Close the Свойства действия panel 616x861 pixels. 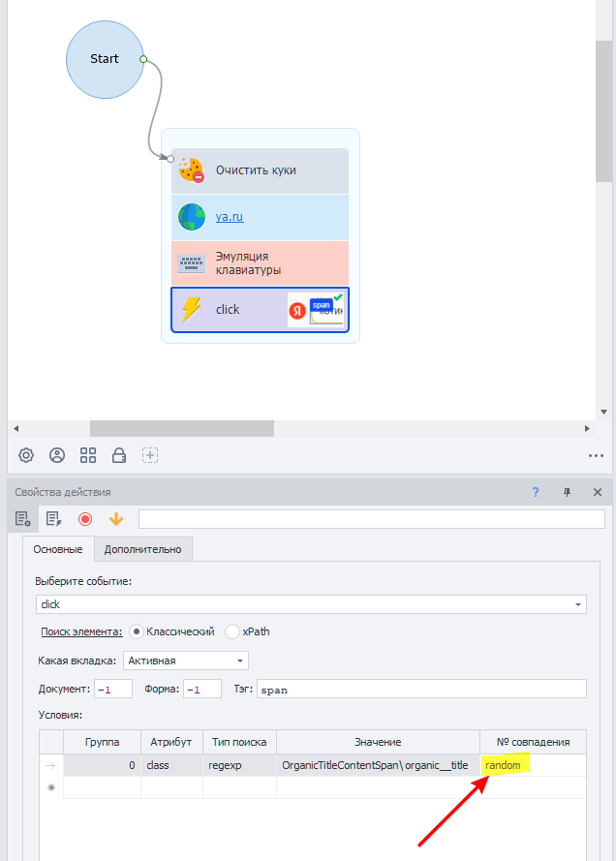coord(598,492)
